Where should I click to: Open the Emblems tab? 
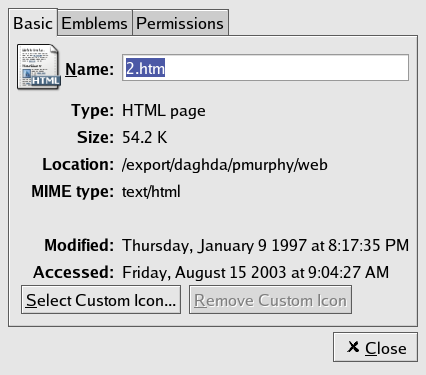[95, 23]
